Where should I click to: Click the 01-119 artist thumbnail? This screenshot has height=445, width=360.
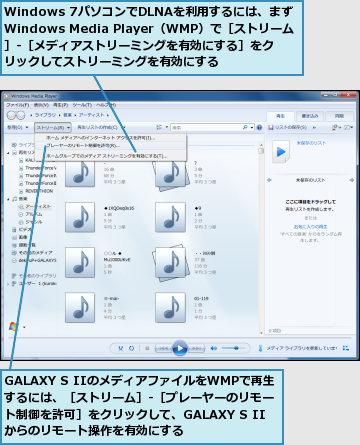[170, 308]
